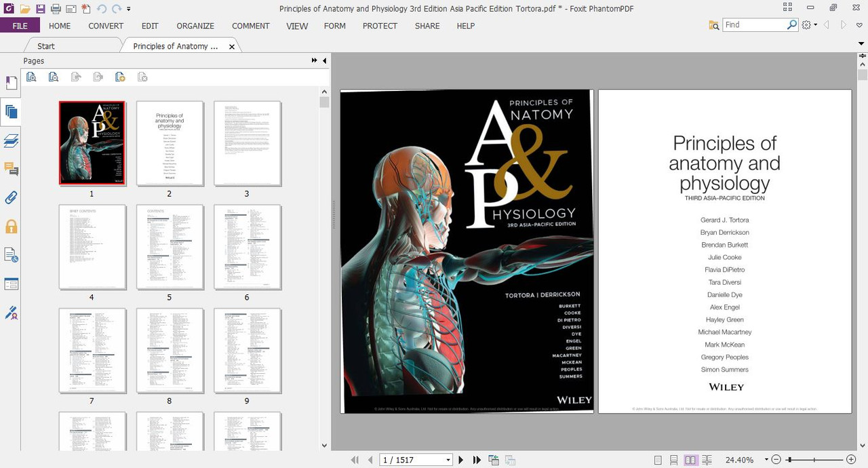Open the VIEW ribbon tab
This screenshot has width=868, height=468.
tap(297, 26)
